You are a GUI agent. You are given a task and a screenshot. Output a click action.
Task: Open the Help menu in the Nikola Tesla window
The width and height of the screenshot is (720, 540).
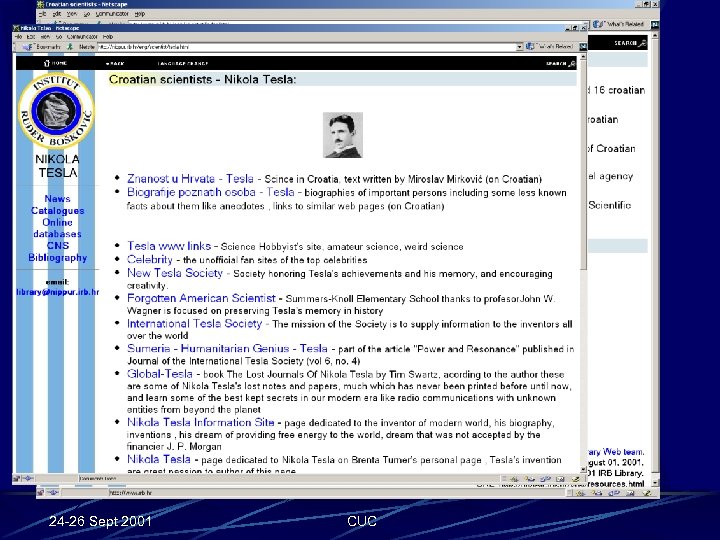click(108, 37)
